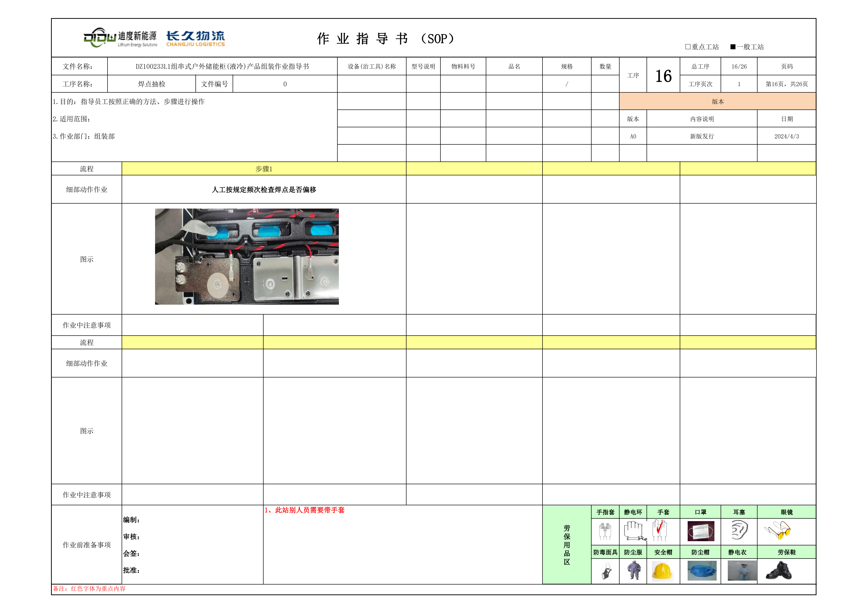Click the finger cots (手指套) icon

click(x=605, y=531)
